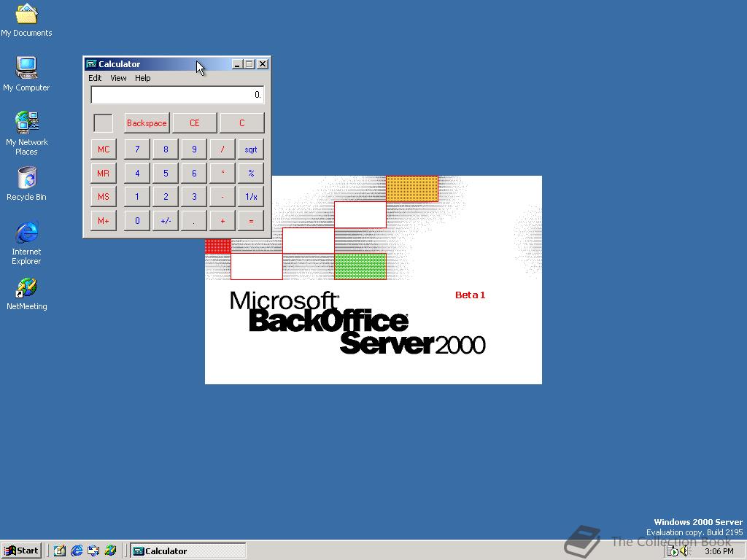Click the 6 digit key
The width and height of the screenshot is (747, 560).
[194, 173]
